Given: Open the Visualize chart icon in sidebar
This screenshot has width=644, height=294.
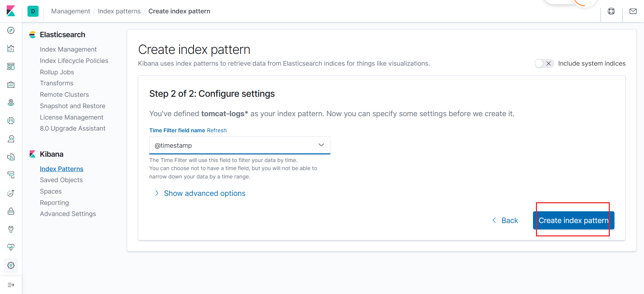Looking at the screenshot, I should 11,49.
